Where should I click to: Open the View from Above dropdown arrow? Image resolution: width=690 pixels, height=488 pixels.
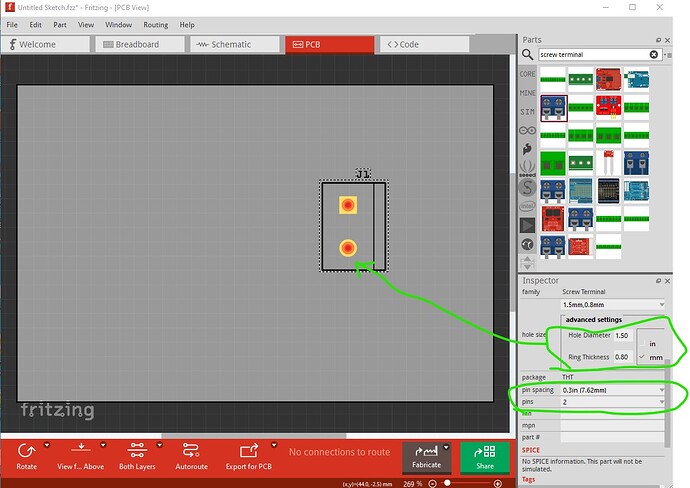103,445
